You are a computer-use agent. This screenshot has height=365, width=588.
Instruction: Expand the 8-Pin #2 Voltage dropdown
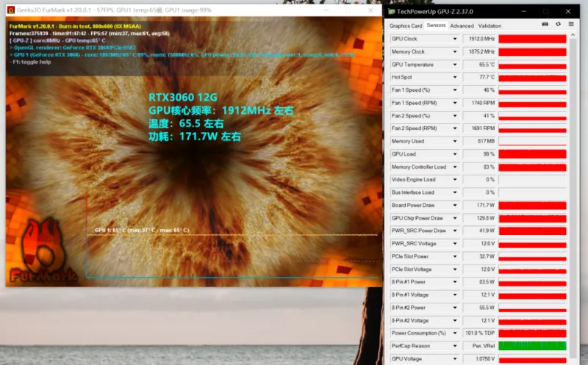tap(455, 320)
